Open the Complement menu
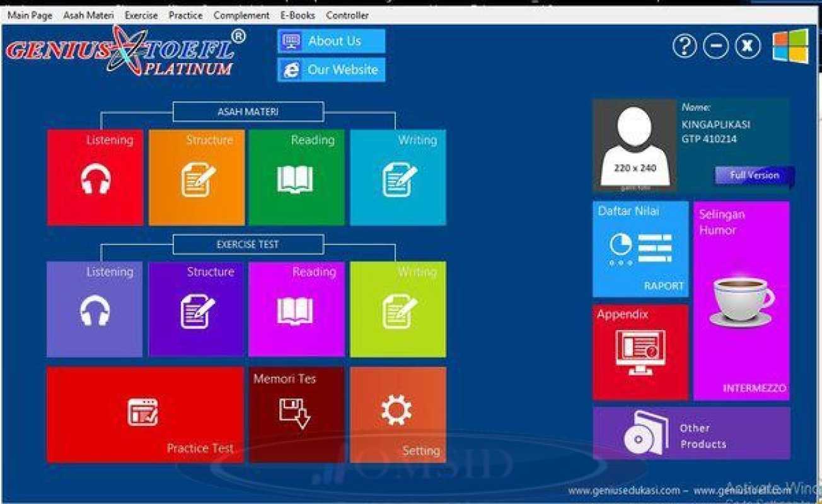This screenshot has width=822, height=504. point(241,15)
